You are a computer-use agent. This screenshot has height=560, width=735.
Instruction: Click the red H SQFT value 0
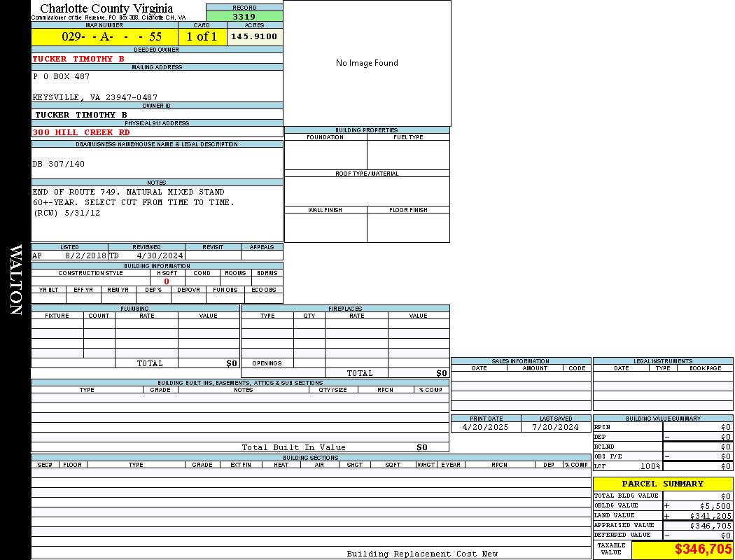(167, 281)
